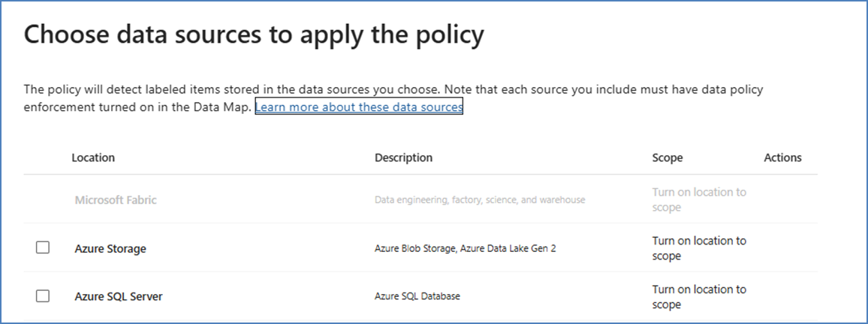Select the greyed-out Microsoft Fabric location name
The width and height of the screenshot is (868, 324).
[x=116, y=200]
